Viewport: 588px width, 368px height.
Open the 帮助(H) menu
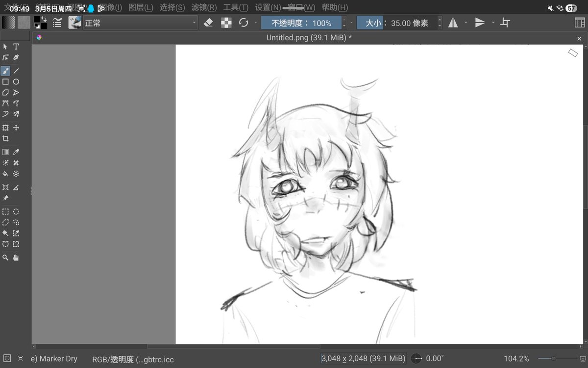pos(335,7)
